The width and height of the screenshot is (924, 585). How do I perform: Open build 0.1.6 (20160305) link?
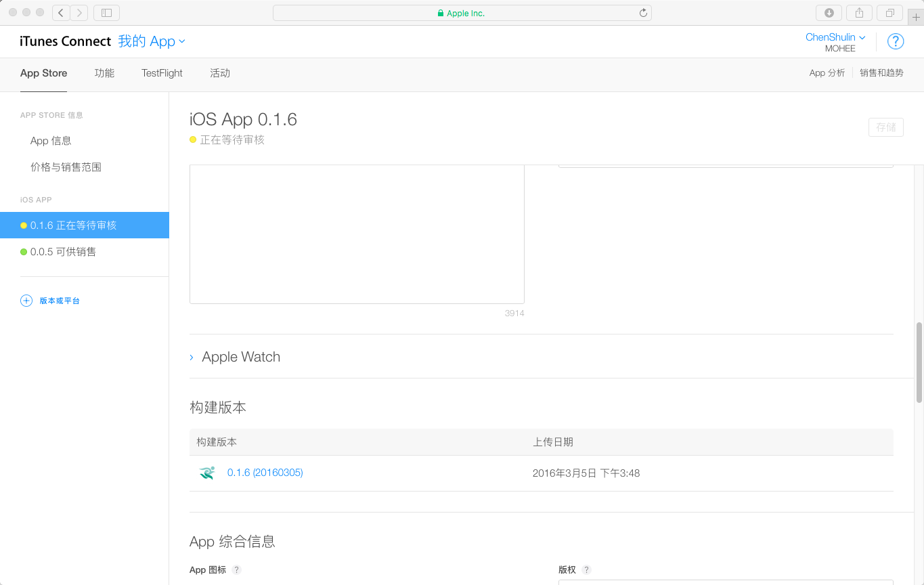[x=265, y=473]
